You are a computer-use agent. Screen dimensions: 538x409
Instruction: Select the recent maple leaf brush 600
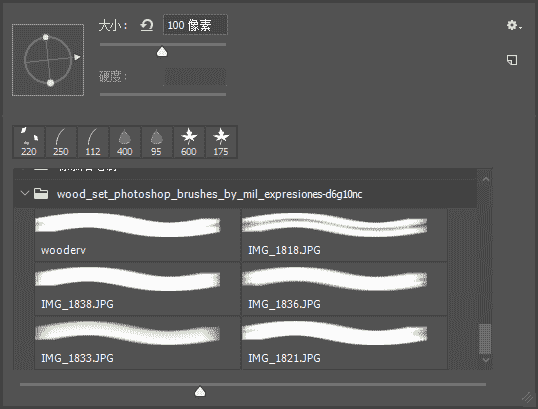[189, 142]
